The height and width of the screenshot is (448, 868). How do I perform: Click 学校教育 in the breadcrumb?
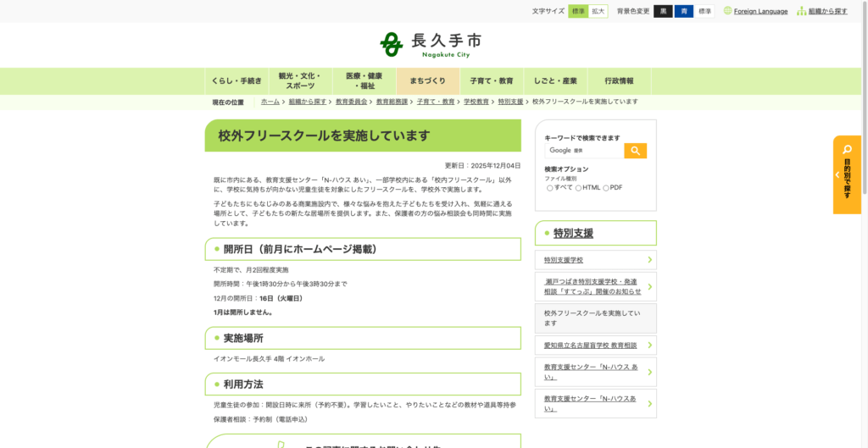pos(476,102)
